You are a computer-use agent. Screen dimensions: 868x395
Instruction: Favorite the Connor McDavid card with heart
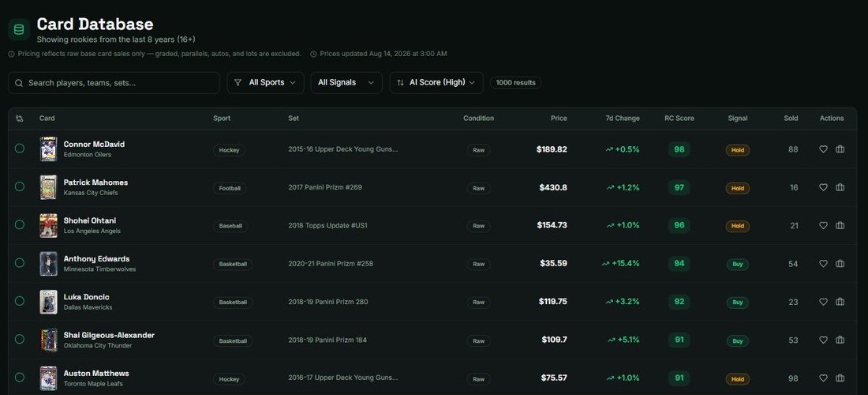[823, 149]
